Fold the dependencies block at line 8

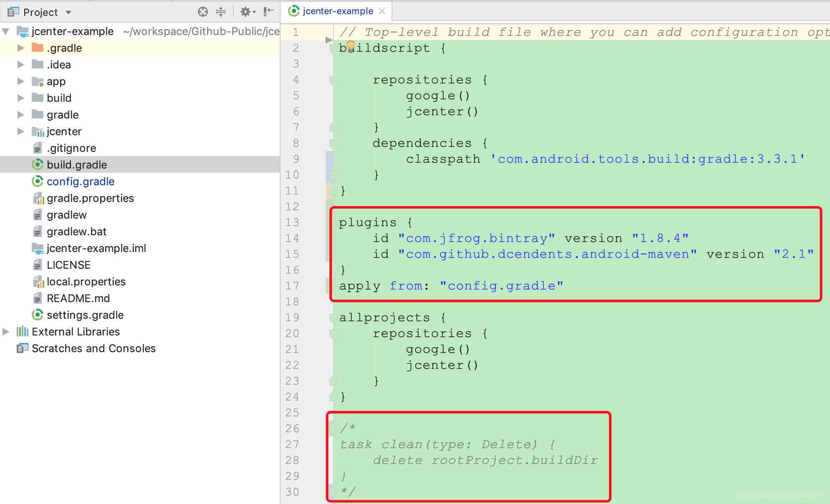pyautogui.click(x=333, y=144)
